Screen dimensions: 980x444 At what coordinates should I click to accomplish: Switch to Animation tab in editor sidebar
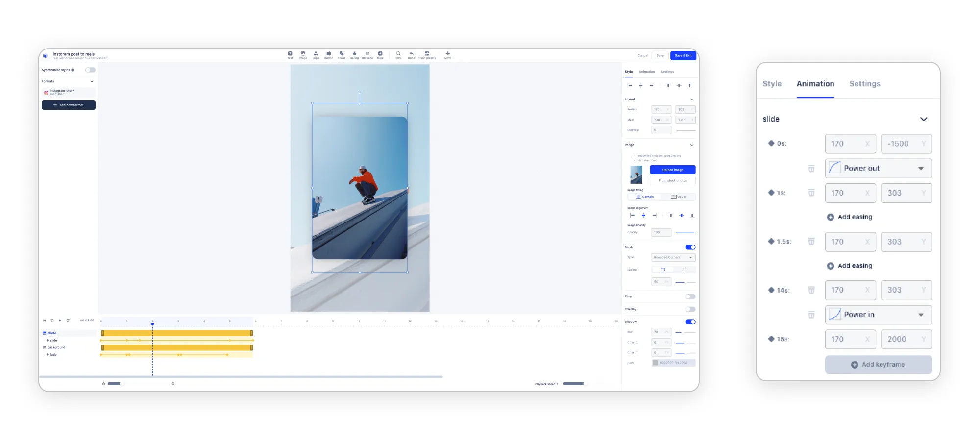tap(647, 72)
